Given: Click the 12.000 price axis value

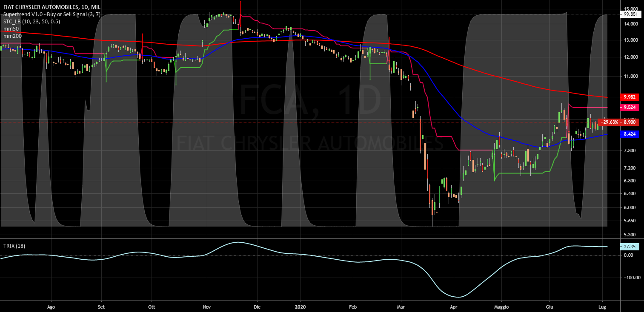Looking at the screenshot, I should coord(631,57).
